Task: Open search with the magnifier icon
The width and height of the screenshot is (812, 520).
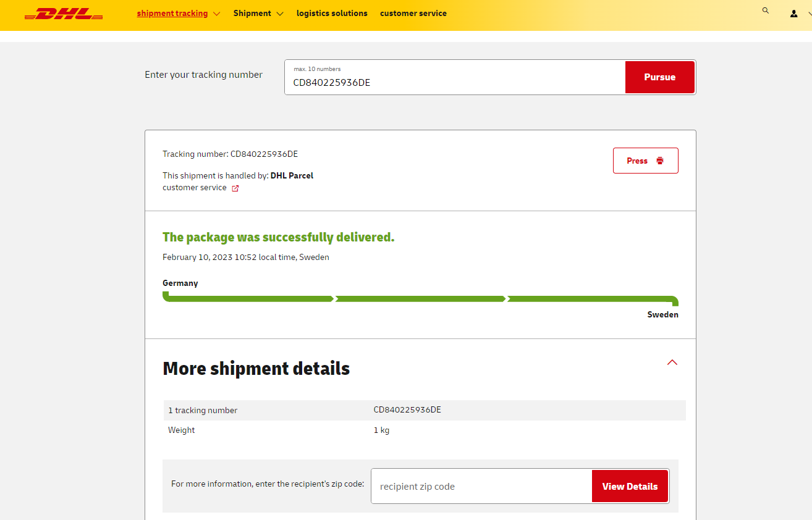Action: tap(766, 10)
